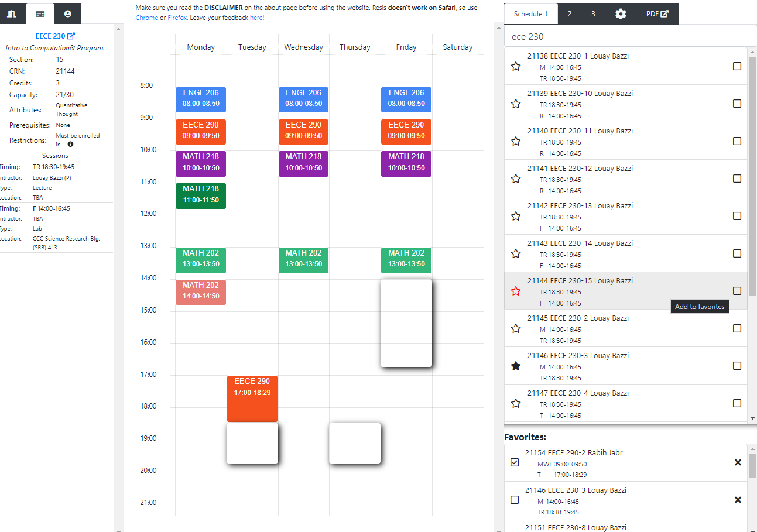
Task: Select Monday MATH 202 14:00-14:50 block
Action: coord(201,292)
